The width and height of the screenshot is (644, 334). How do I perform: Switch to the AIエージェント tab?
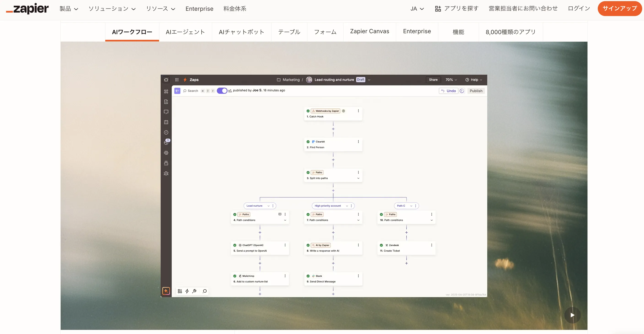pos(185,32)
